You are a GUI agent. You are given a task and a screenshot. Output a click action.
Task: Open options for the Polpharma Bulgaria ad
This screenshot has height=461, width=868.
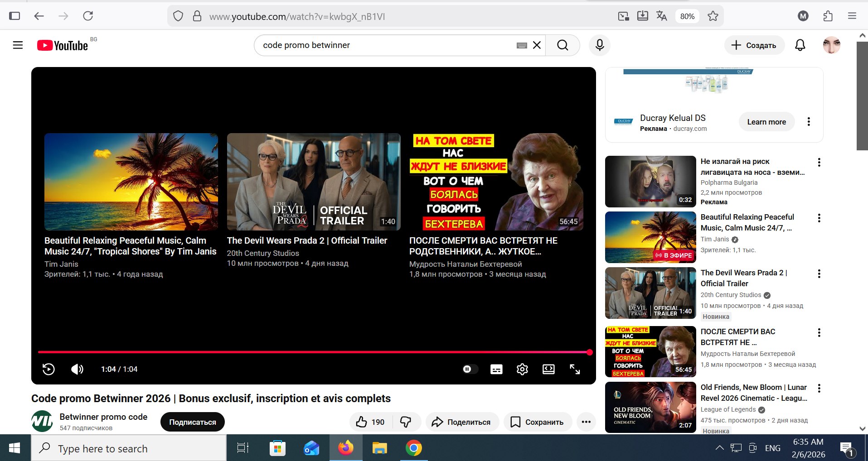pos(819,162)
